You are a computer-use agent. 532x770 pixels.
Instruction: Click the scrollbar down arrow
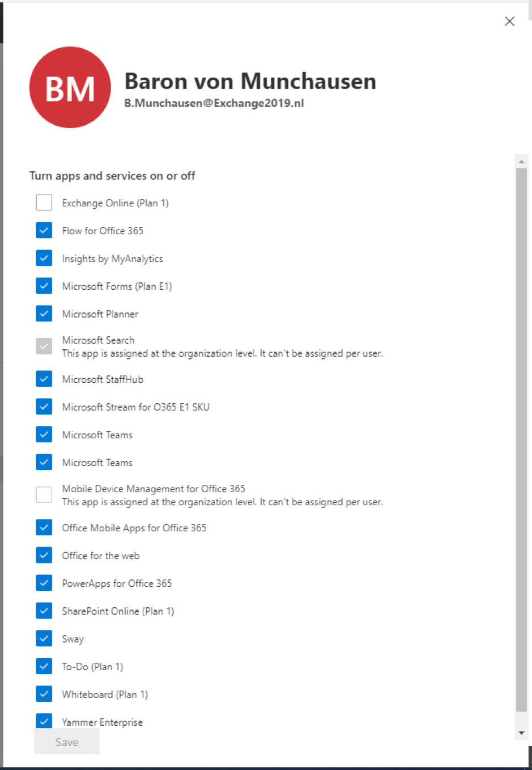tap(521, 732)
